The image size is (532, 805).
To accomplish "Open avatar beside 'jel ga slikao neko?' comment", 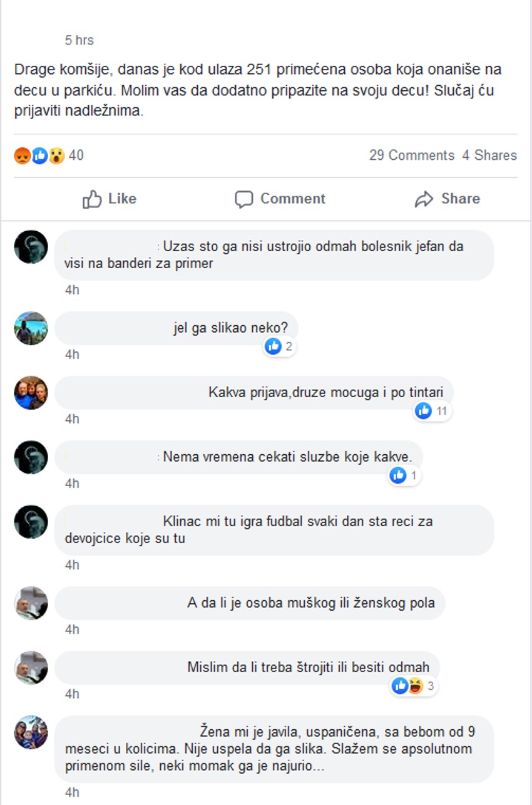I will [x=31, y=328].
